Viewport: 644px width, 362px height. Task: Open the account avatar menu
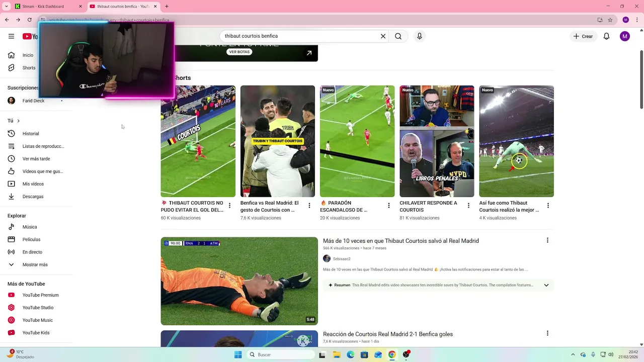[x=625, y=36]
